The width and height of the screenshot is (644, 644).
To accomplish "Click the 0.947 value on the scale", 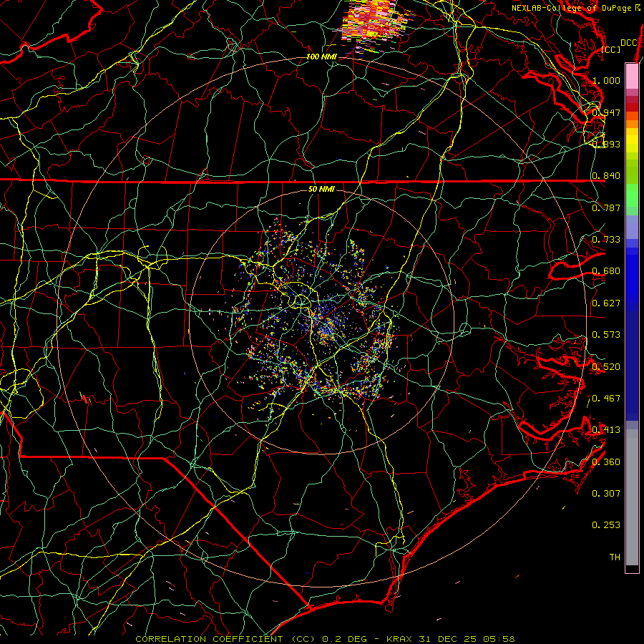I will [x=606, y=112].
